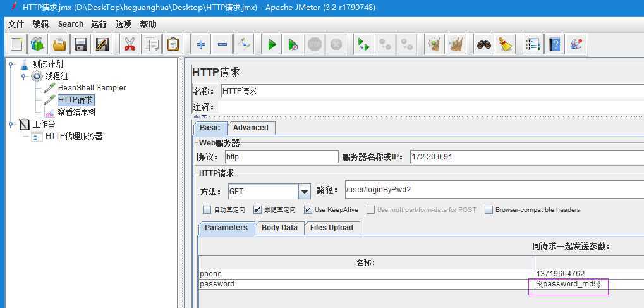Cut selection with the scissors icon

pos(130,44)
